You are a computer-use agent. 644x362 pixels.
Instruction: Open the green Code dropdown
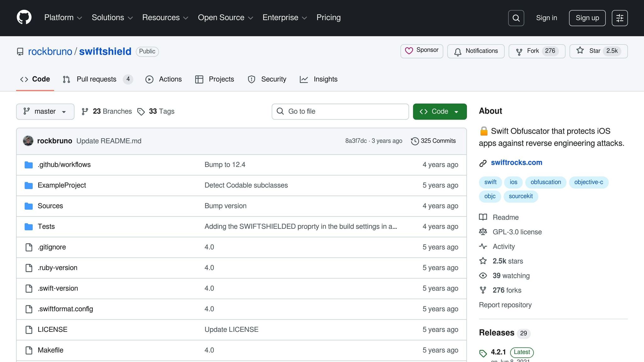(439, 112)
